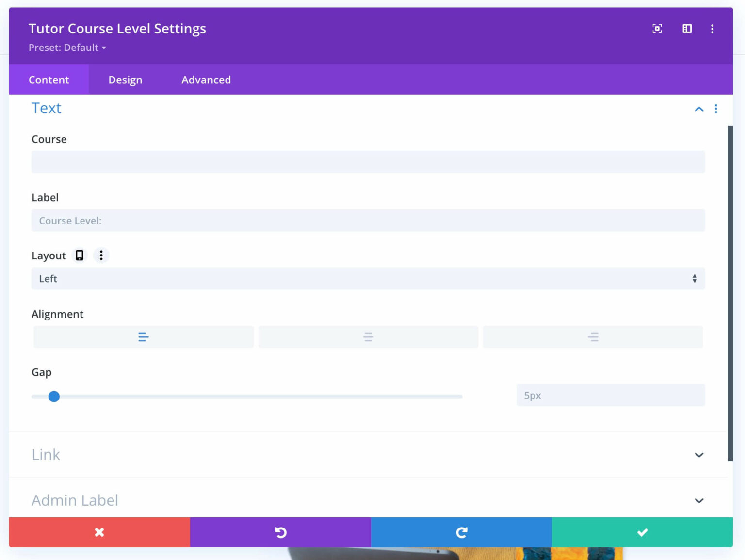The height and width of the screenshot is (560, 745).
Task: Save changes with the green checkmark
Action: pyautogui.click(x=642, y=532)
